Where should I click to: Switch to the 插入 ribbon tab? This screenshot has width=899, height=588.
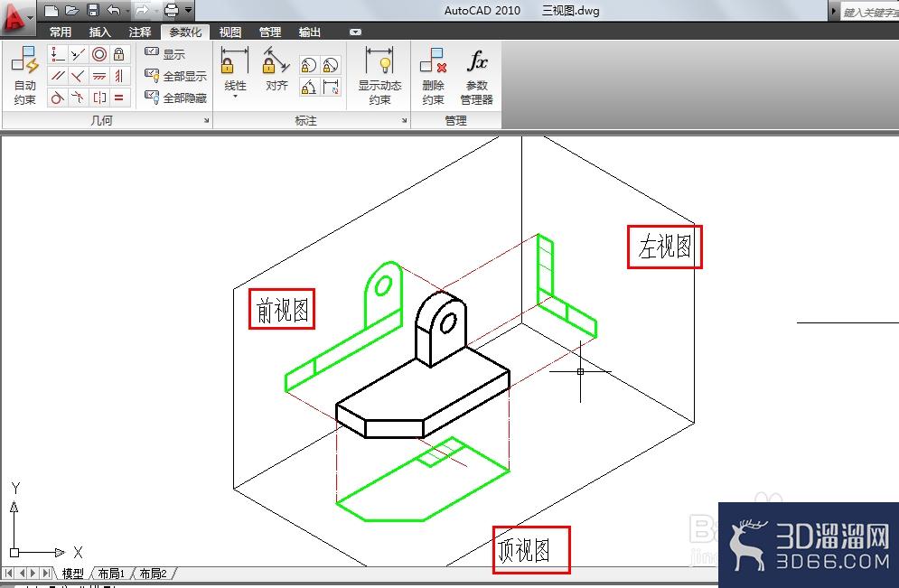[99, 33]
